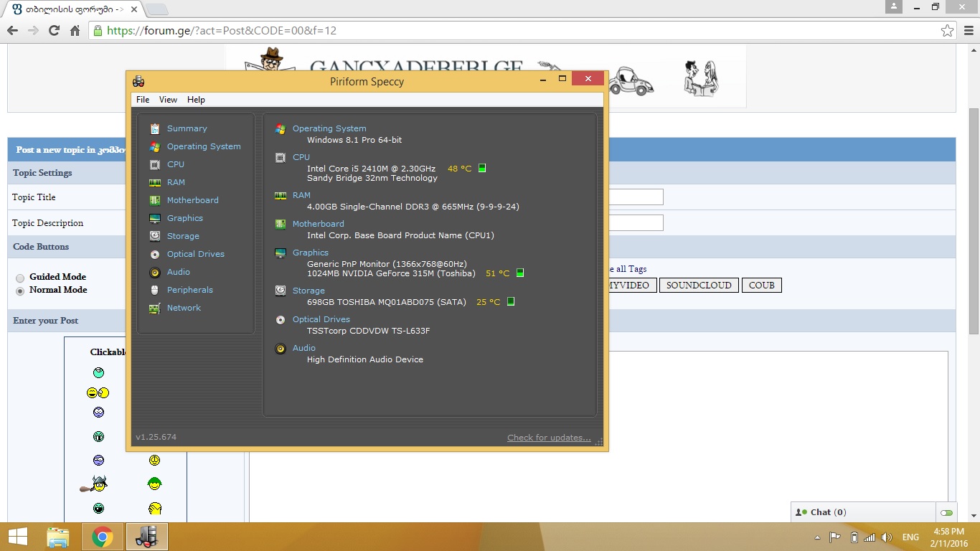
Task: Click the Speccy app icon in title bar
Action: click(x=138, y=81)
